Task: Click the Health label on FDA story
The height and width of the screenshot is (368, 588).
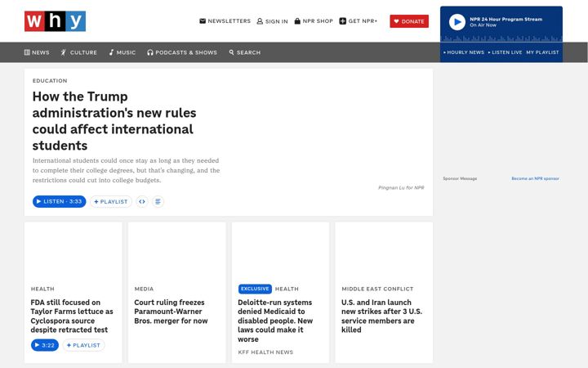Action: (x=42, y=289)
